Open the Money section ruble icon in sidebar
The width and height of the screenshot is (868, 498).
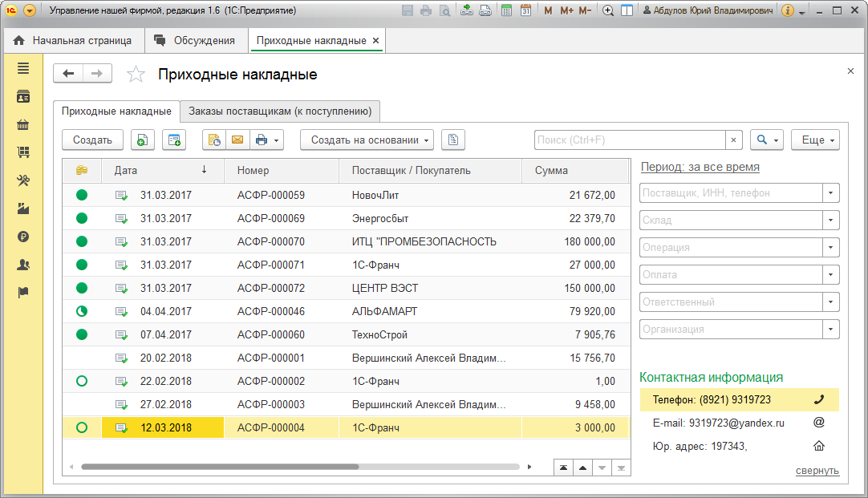23,237
